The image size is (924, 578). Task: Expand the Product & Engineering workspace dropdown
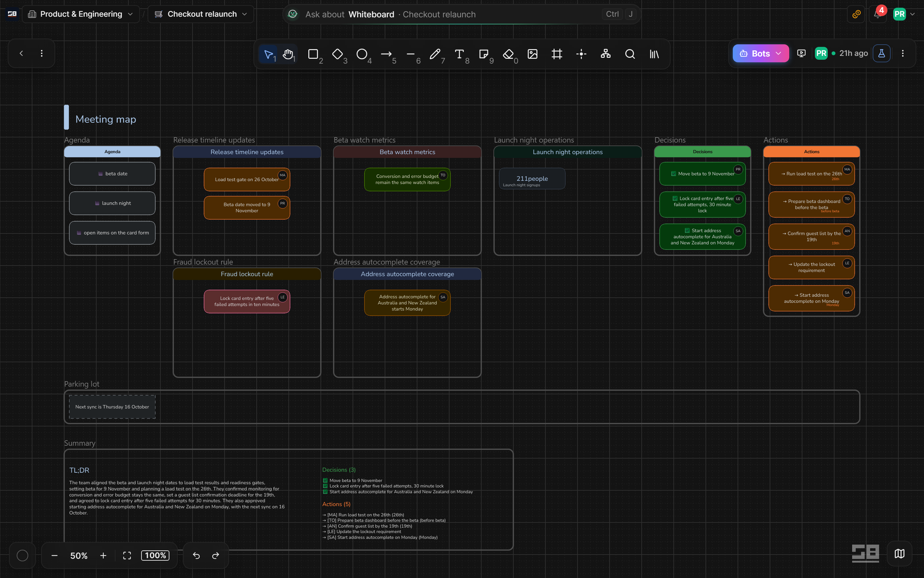click(x=81, y=14)
